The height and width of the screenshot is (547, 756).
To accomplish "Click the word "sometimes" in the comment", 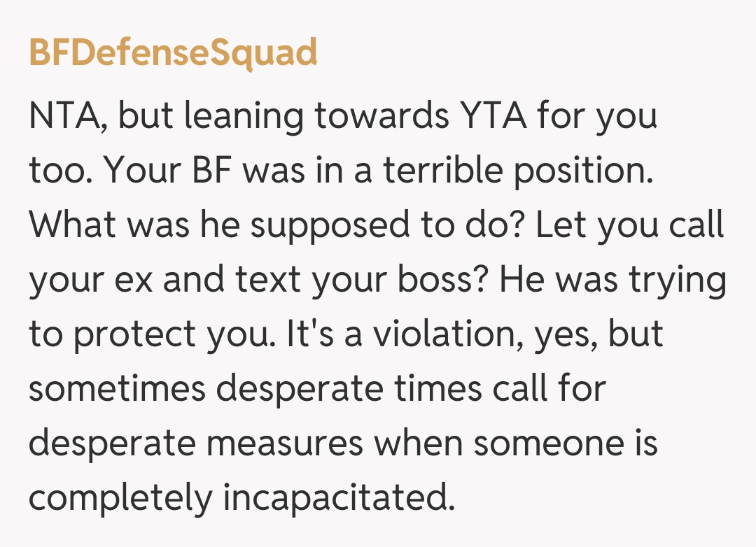I will 117,388.
